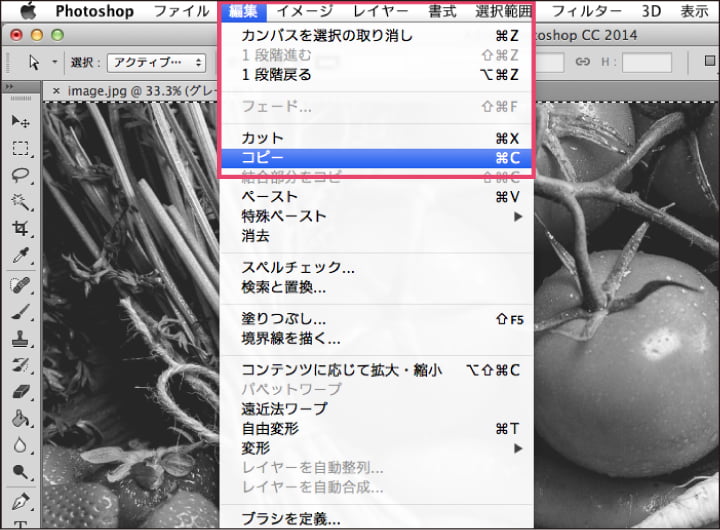The height and width of the screenshot is (530, 720).
Task: Open the Apple menu
Action: (x=28, y=11)
